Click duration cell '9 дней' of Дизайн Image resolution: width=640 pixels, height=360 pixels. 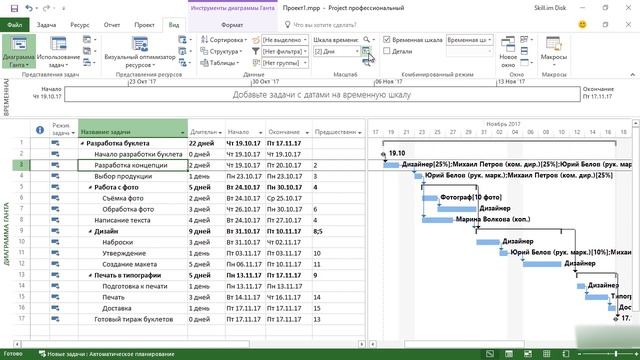(206, 231)
